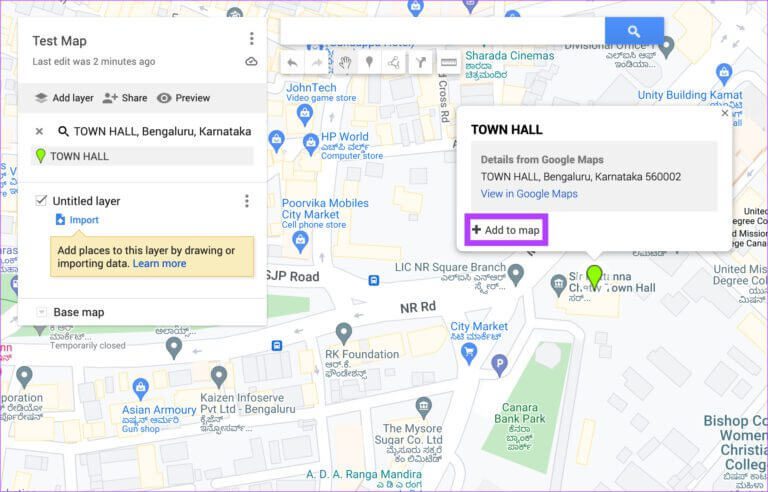Click the NR Rd road label
The image size is (768, 492).
tap(418, 307)
